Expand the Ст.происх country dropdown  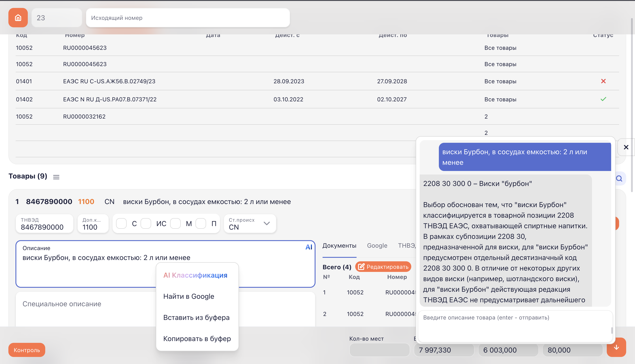click(267, 223)
